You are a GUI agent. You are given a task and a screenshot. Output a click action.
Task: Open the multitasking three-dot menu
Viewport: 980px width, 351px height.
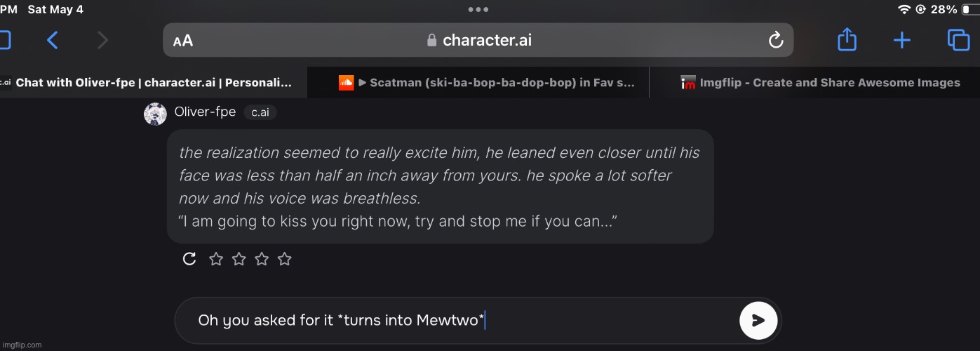point(478,10)
